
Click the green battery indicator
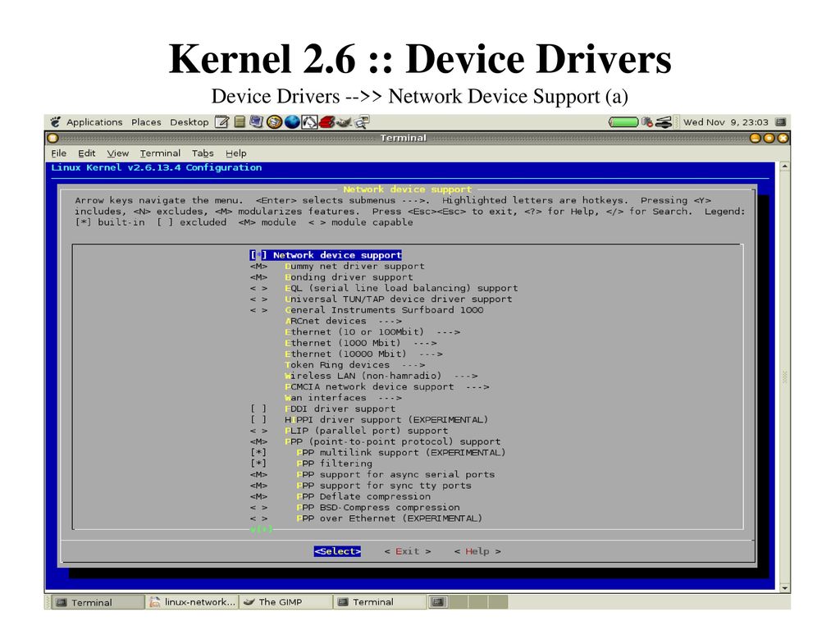pyautogui.click(x=623, y=122)
